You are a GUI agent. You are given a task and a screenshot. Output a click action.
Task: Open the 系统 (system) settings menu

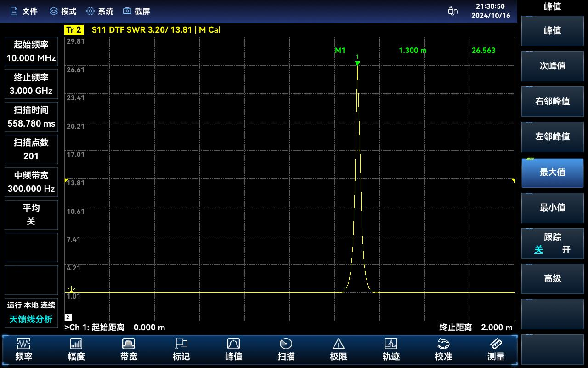click(100, 11)
